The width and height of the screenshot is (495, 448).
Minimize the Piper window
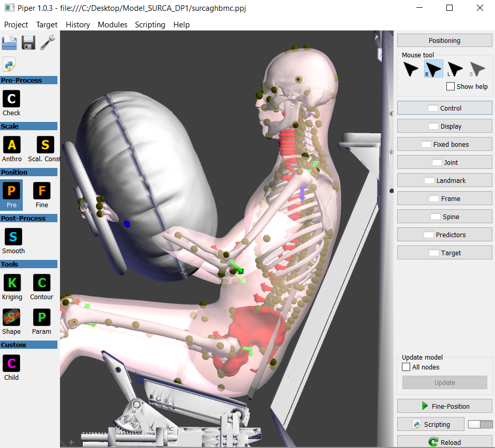(x=419, y=8)
